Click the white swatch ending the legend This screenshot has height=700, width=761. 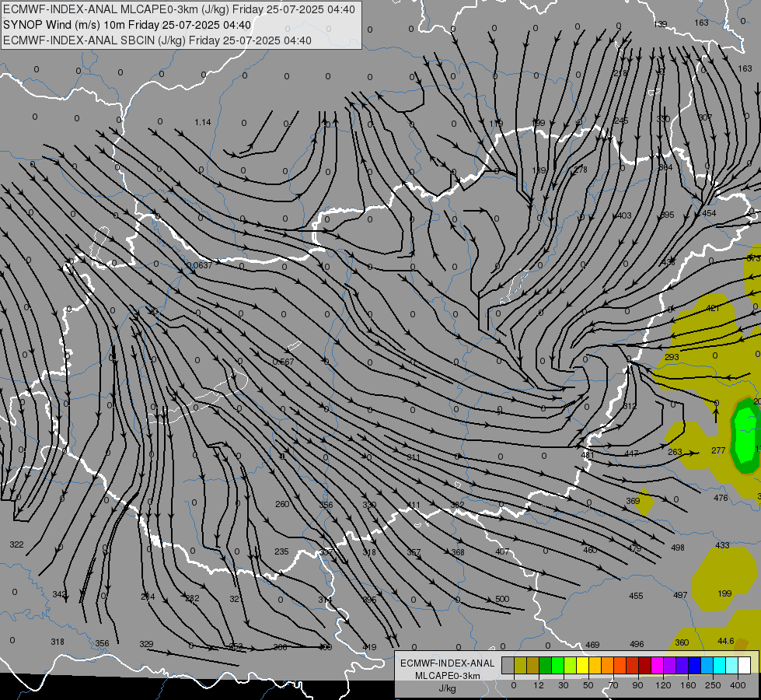click(x=744, y=666)
